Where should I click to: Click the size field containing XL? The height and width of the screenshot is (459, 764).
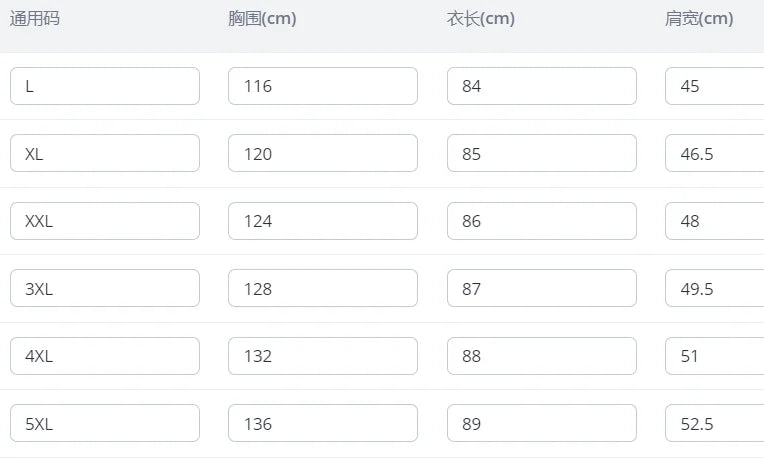click(105, 154)
